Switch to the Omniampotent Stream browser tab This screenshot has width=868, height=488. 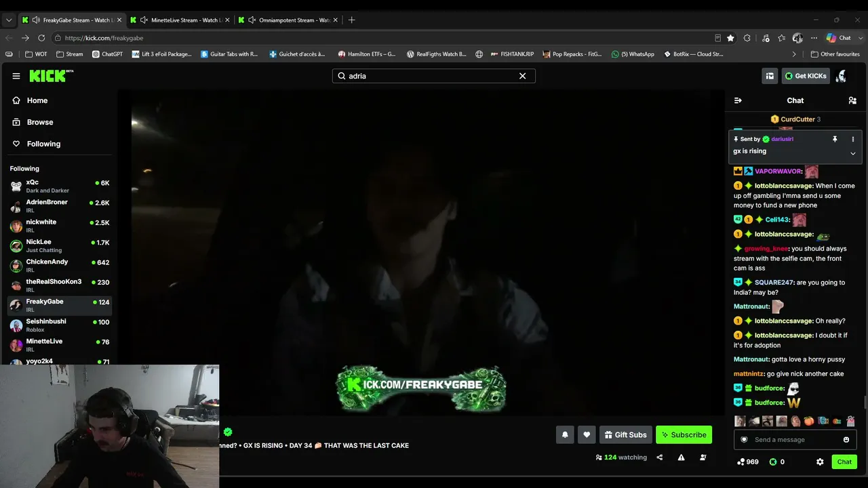tap(288, 20)
